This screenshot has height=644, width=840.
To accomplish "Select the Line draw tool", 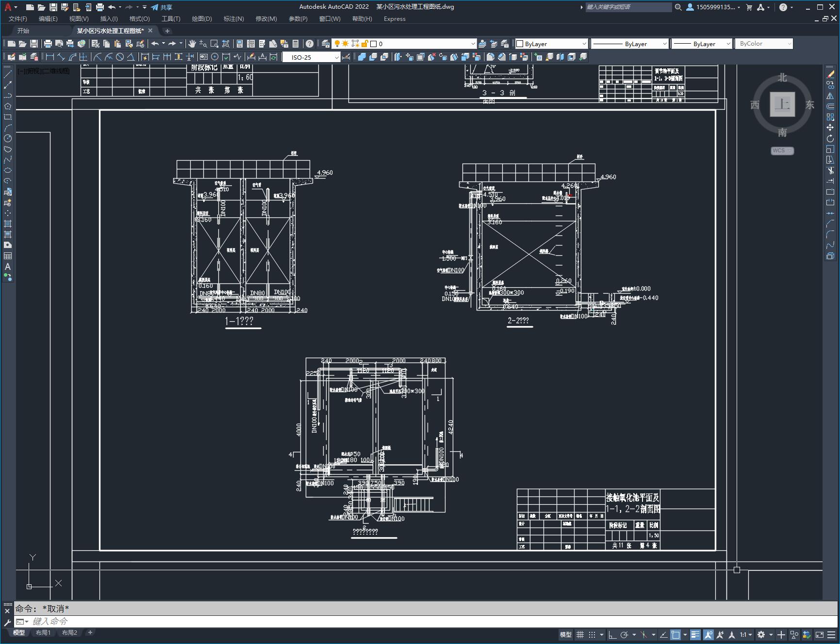I will point(8,74).
